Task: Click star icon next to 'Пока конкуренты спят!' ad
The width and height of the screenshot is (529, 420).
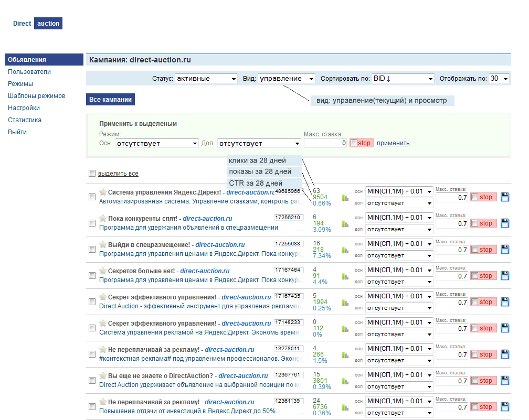Action: point(103,218)
